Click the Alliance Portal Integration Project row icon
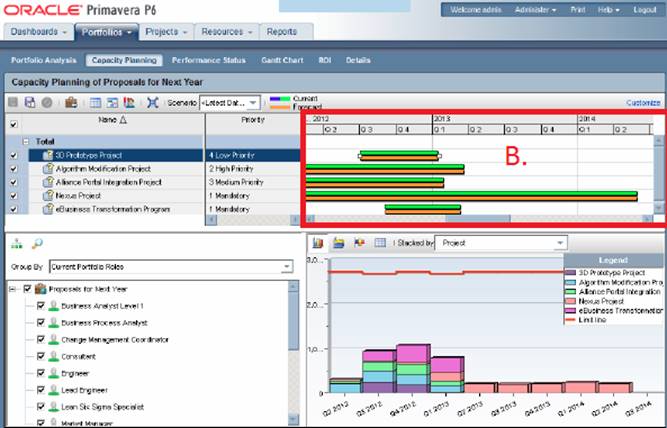Image resolution: width=667 pixels, height=428 pixels. (48, 182)
